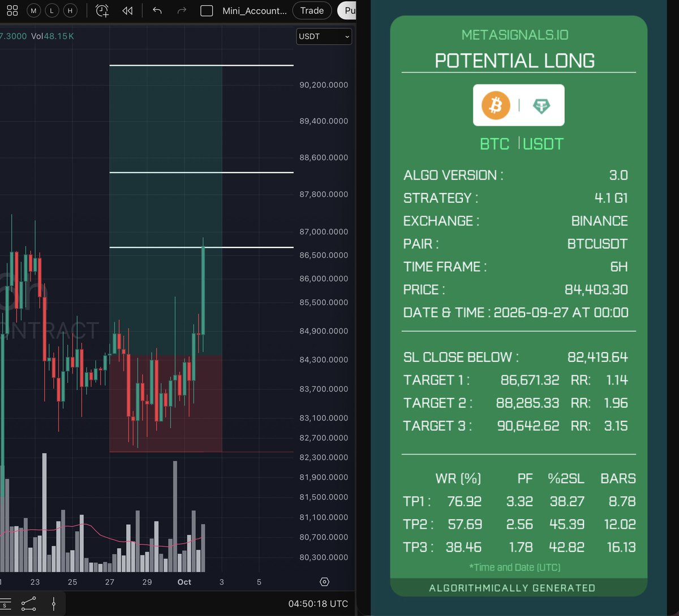
Task: Select the middle white target line on chart
Action: 201,172
